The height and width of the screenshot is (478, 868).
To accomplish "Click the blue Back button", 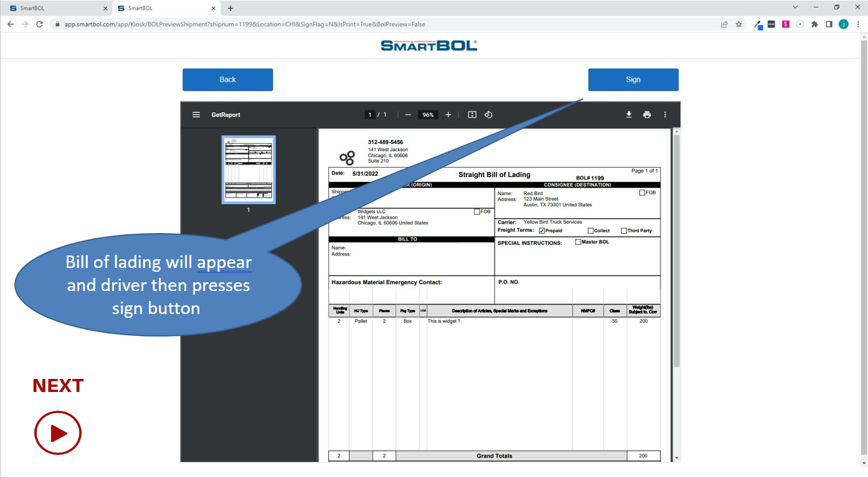I will (x=227, y=80).
